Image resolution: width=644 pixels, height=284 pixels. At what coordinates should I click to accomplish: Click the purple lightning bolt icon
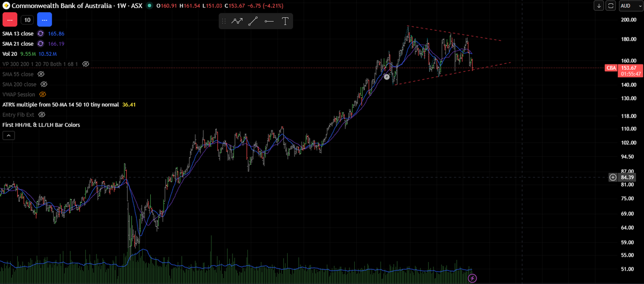472,278
